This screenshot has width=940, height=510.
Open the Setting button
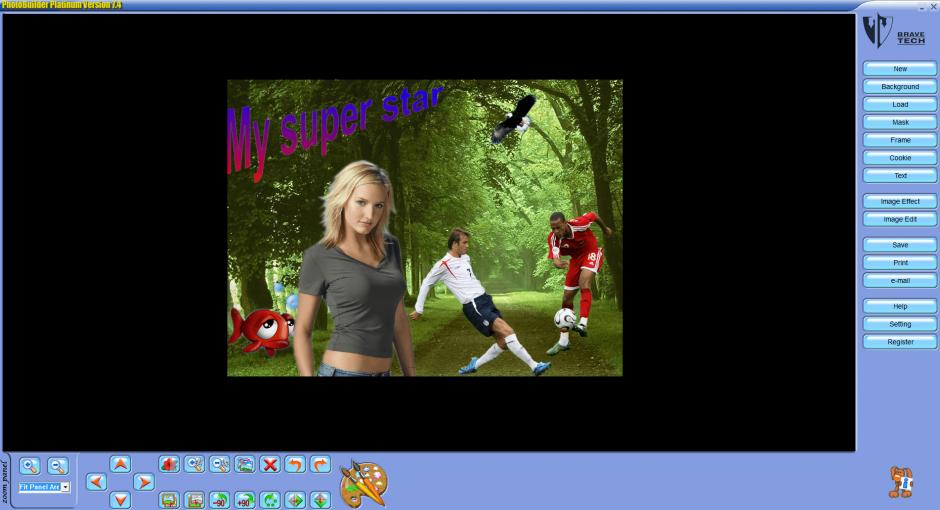[900, 324]
